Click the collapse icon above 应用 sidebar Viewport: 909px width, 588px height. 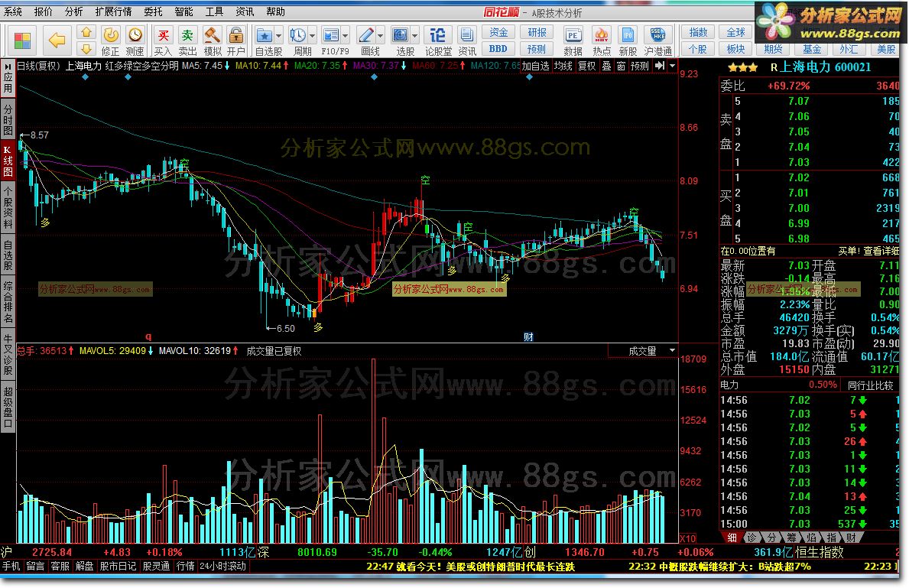[x=8, y=67]
